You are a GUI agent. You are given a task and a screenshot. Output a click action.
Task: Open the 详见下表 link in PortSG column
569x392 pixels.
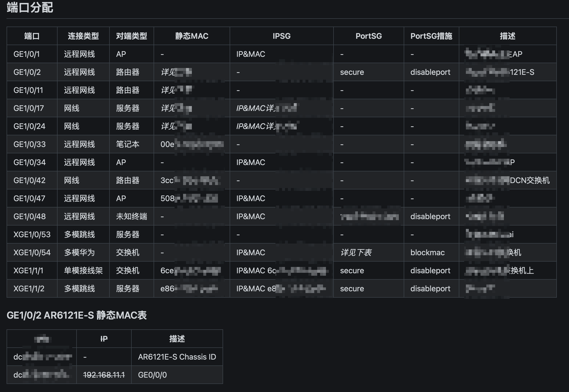pyautogui.click(x=356, y=253)
